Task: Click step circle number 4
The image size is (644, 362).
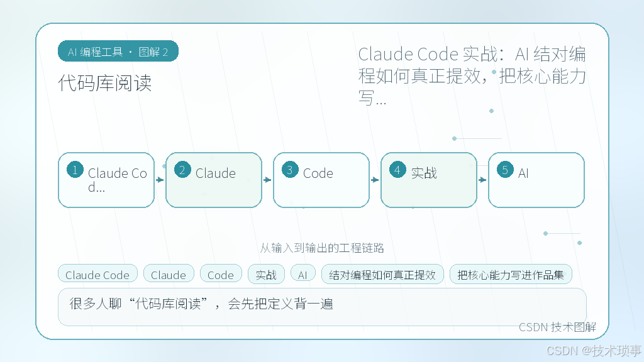Action: (x=397, y=170)
